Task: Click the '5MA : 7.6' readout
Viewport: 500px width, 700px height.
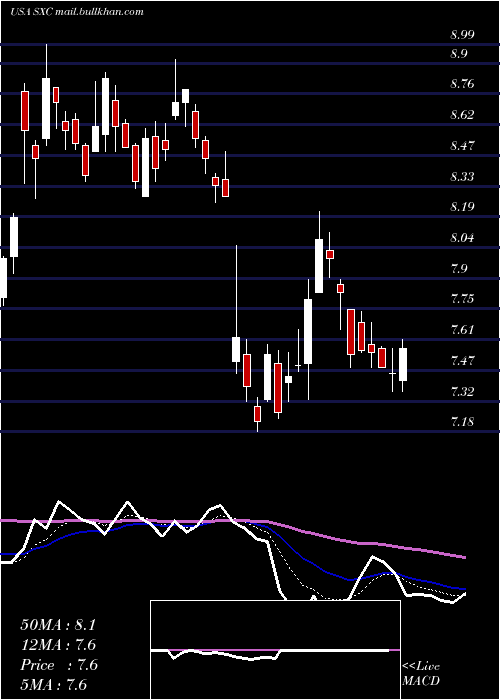Action: point(53,685)
